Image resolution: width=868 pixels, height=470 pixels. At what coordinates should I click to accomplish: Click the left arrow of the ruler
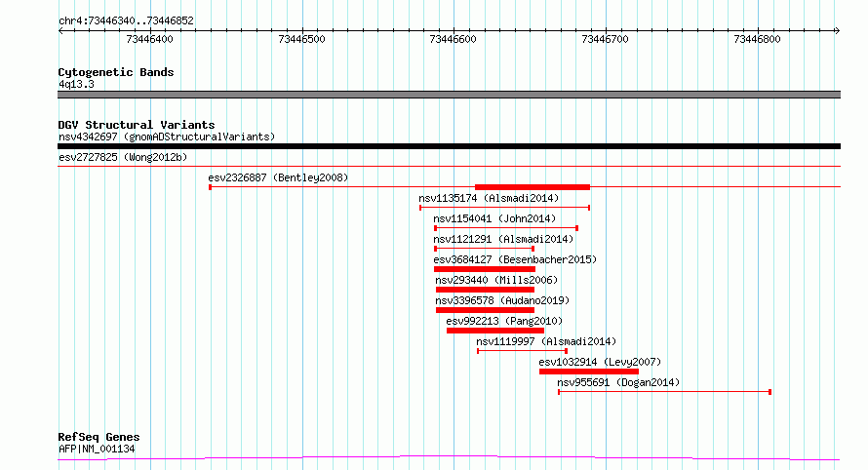pyautogui.click(x=60, y=31)
